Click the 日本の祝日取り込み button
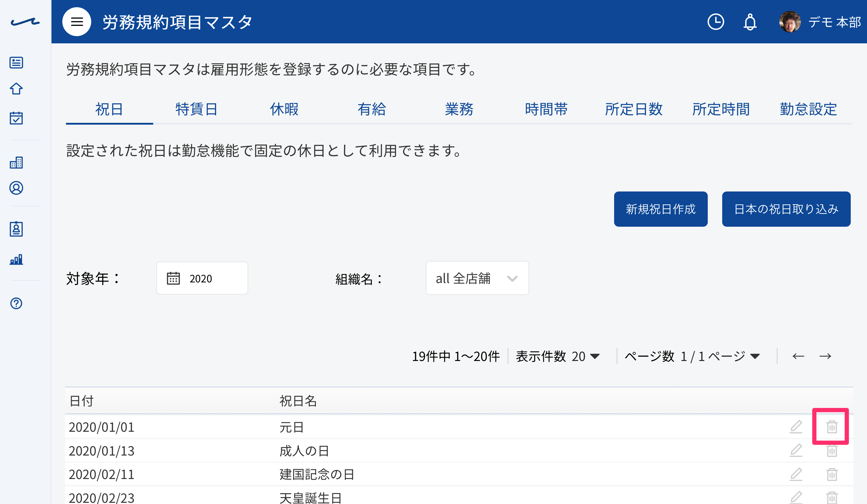 tap(786, 209)
